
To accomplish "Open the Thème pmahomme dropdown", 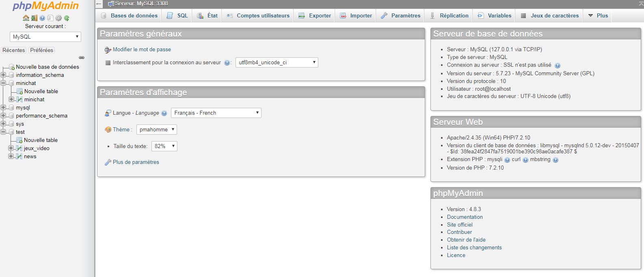I will click(x=156, y=130).
